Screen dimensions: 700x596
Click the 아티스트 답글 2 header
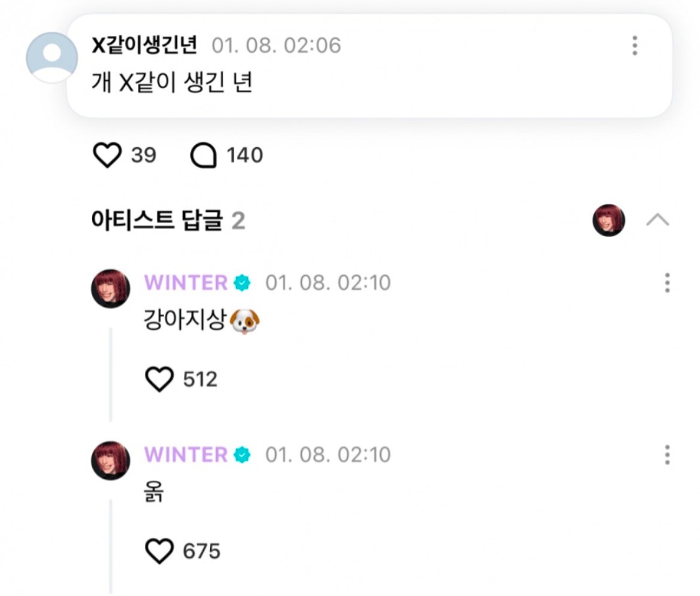point(168,220)
